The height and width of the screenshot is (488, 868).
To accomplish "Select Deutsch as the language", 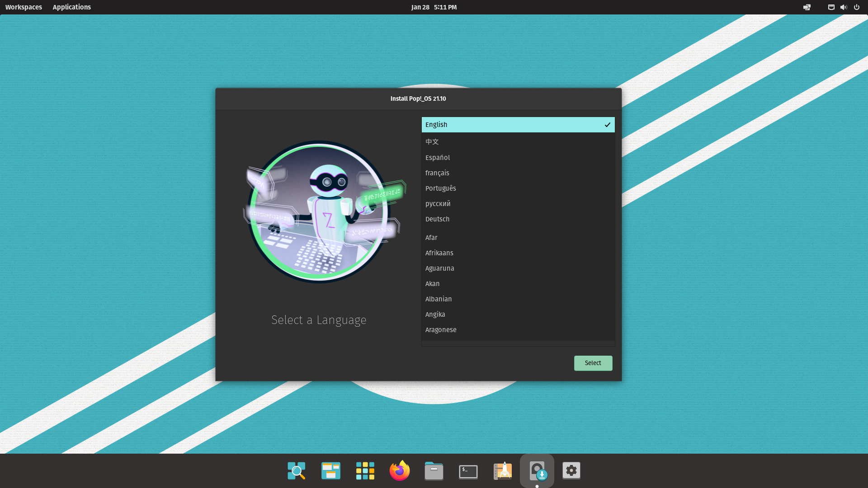I will [x=518, y=219].
